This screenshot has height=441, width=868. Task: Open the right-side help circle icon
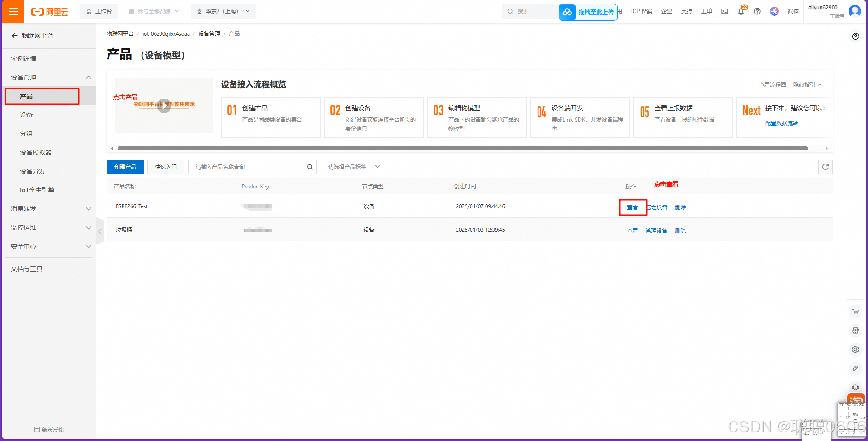[x=855, y=37]
